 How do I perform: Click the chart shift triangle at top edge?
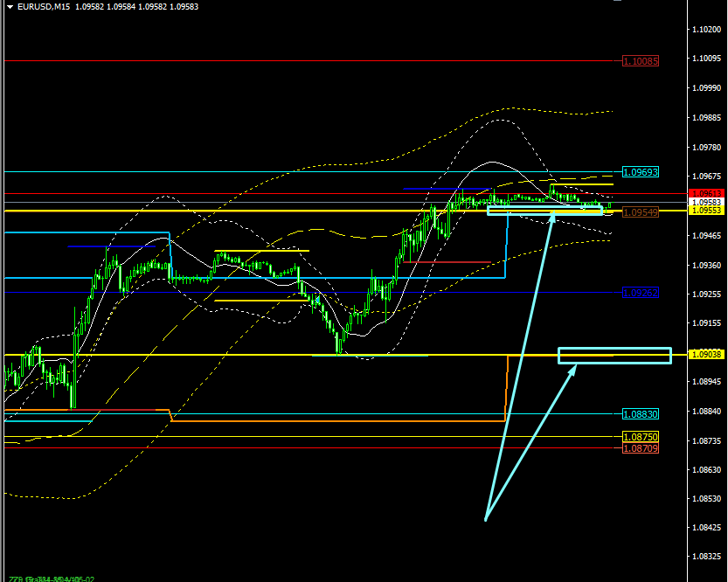click(618, 2)
